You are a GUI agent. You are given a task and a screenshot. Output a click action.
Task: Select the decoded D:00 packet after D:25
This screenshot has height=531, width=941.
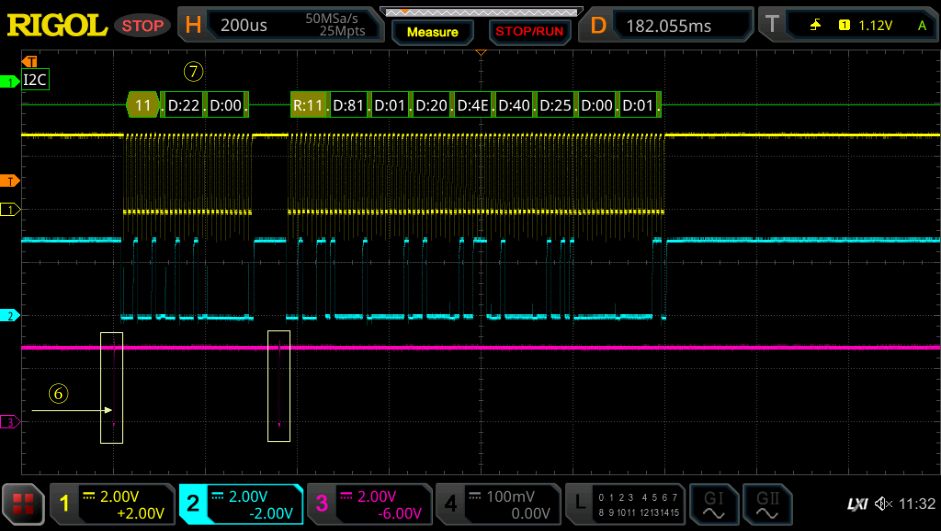[x=597, y=105]
